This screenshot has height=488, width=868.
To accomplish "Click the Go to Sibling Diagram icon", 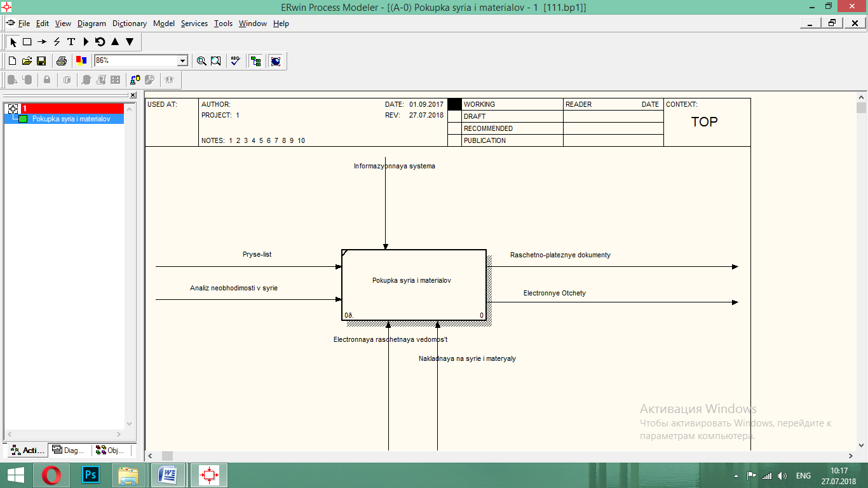I will point(100,42).
